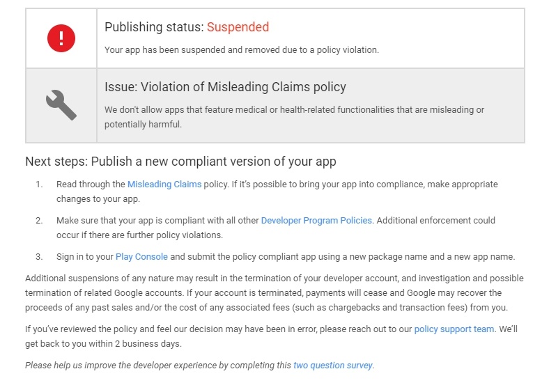Click the italic 'Please help us improve' text

pyautogui.click(x=158, y=366)
